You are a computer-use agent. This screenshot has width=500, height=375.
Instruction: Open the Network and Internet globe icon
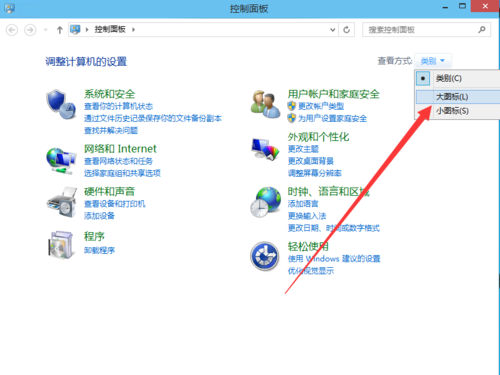pyautogui.click(x=61, y=161)
